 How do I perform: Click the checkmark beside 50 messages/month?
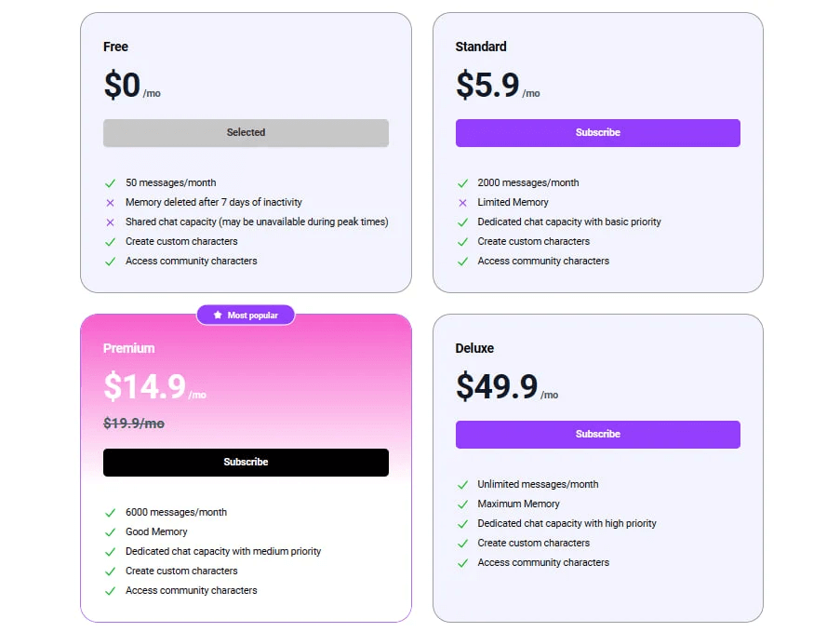(111, 182)
